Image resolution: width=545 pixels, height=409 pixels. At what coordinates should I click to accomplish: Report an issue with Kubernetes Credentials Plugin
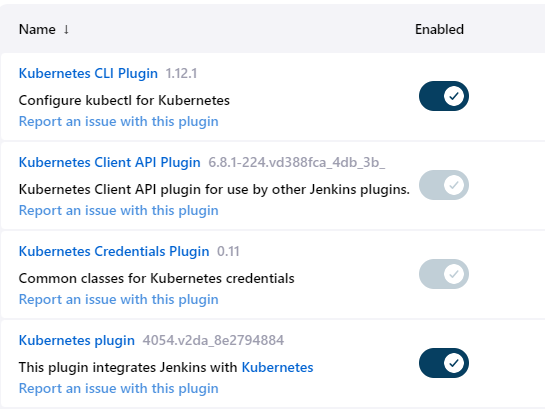click(x=119, y=300)
